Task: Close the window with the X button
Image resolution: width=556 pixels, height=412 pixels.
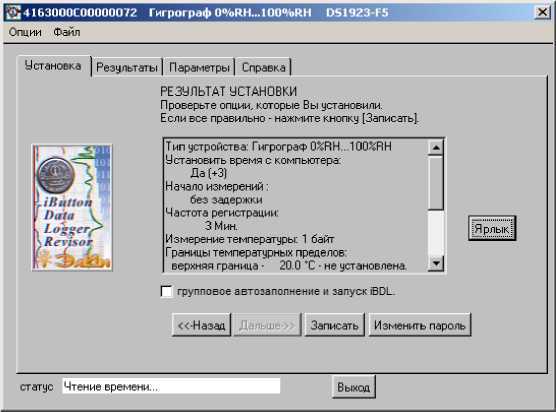Action: pyautogui.click(x=542, y=12)
